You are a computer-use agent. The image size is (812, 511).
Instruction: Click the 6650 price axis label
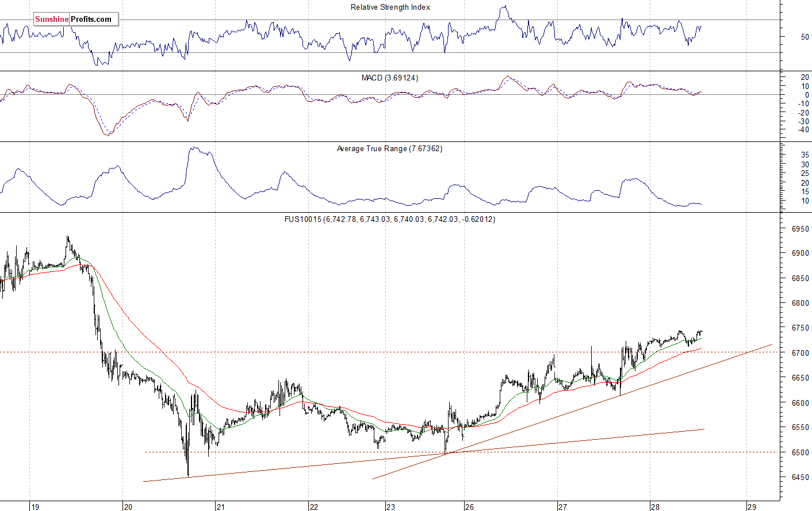(800, 378)
